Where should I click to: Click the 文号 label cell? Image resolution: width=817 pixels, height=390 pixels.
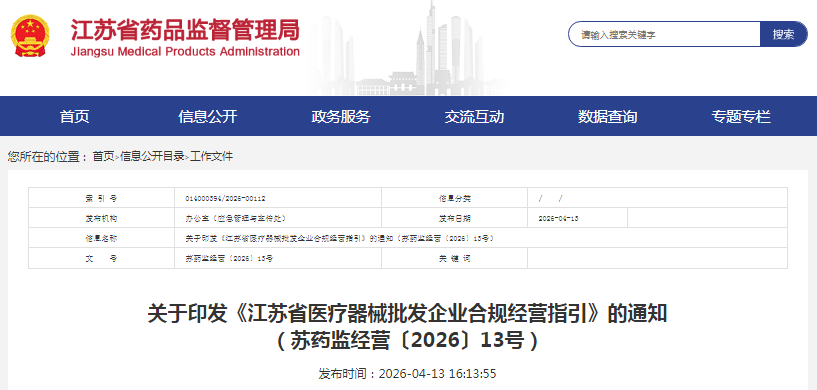click(x=102, y=259)
